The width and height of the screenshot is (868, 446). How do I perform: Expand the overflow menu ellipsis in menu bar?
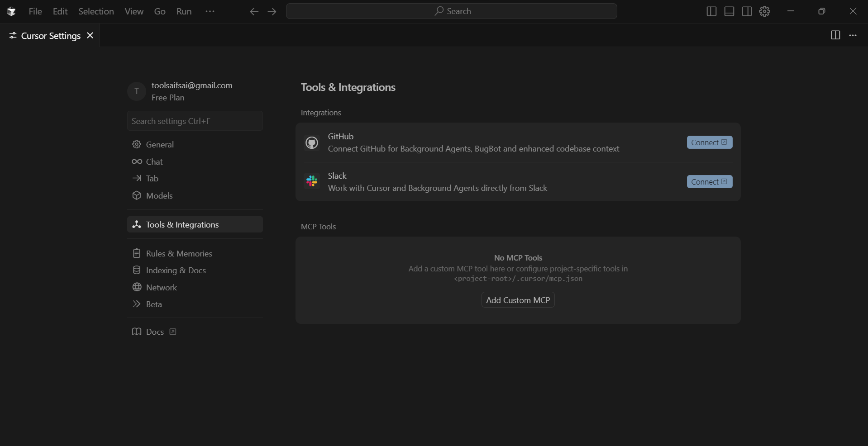(210, 11)
